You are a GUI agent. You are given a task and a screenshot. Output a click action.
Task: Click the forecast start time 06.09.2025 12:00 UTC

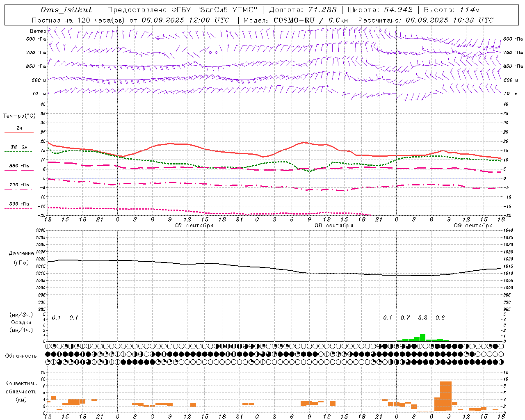pyautogui.click(x=185, y=20)
